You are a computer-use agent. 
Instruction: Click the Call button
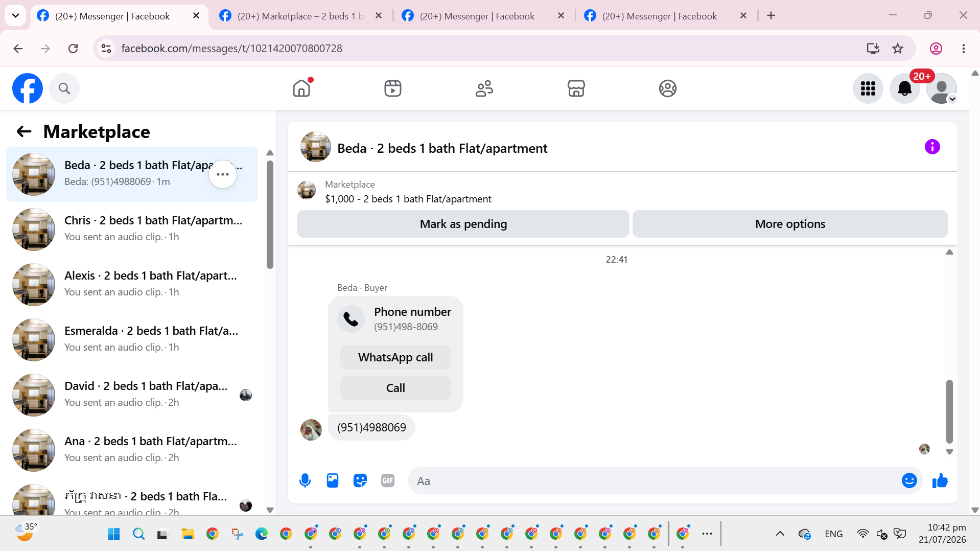(395, 388)
